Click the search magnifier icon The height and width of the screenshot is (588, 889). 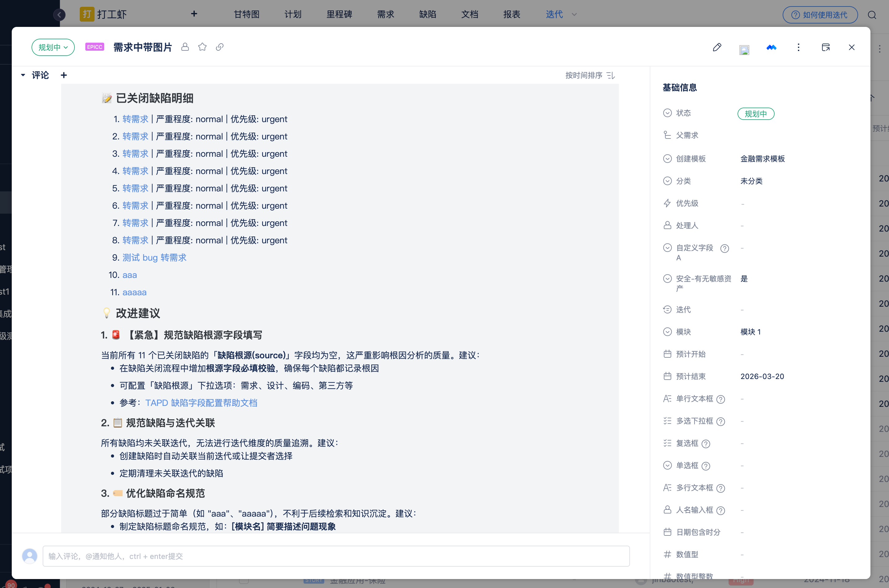click(872, 15)
